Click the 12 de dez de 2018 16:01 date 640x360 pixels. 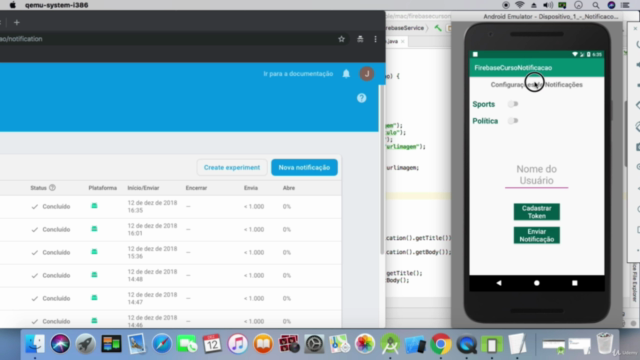(152, 229)
